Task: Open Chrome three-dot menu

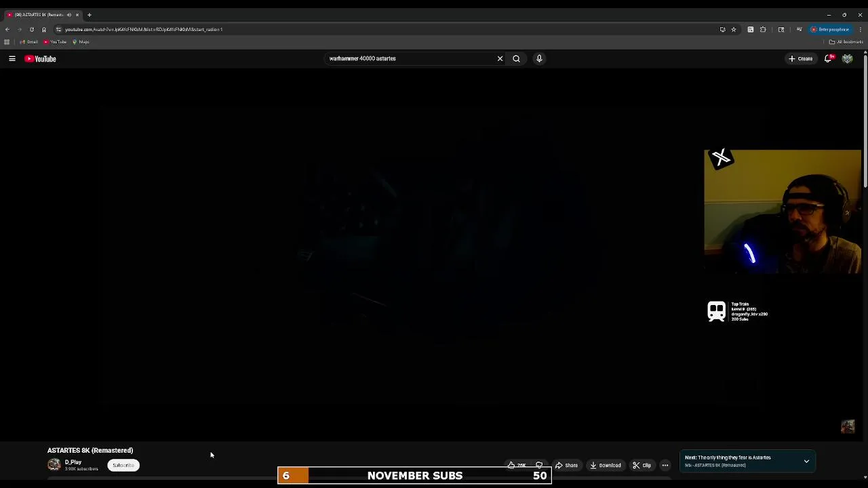Action: [x=861, y=30]
